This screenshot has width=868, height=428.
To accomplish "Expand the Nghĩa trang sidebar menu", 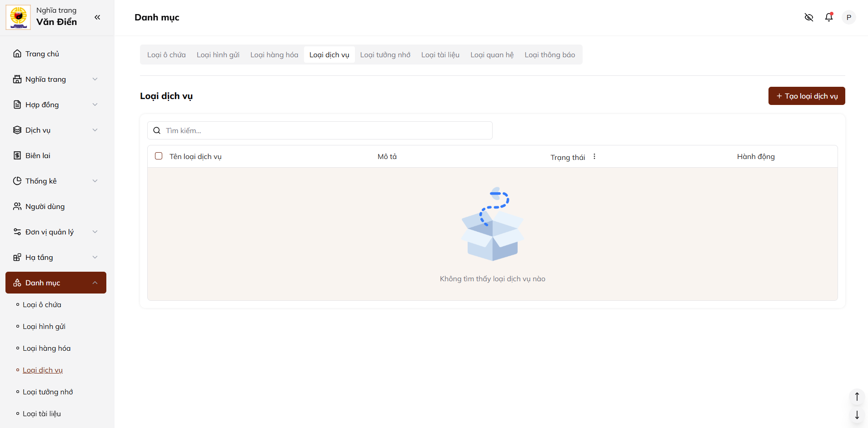I will coord(55,79).
